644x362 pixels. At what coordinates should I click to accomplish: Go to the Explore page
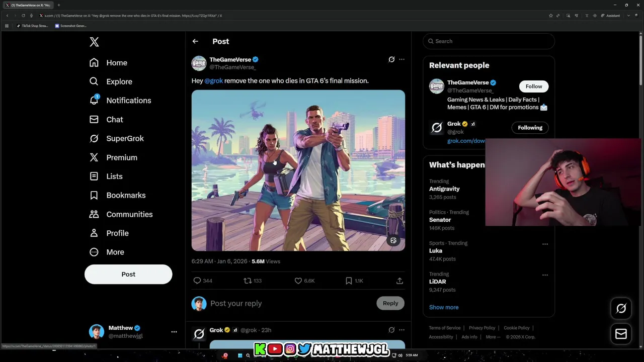(111, 81)
